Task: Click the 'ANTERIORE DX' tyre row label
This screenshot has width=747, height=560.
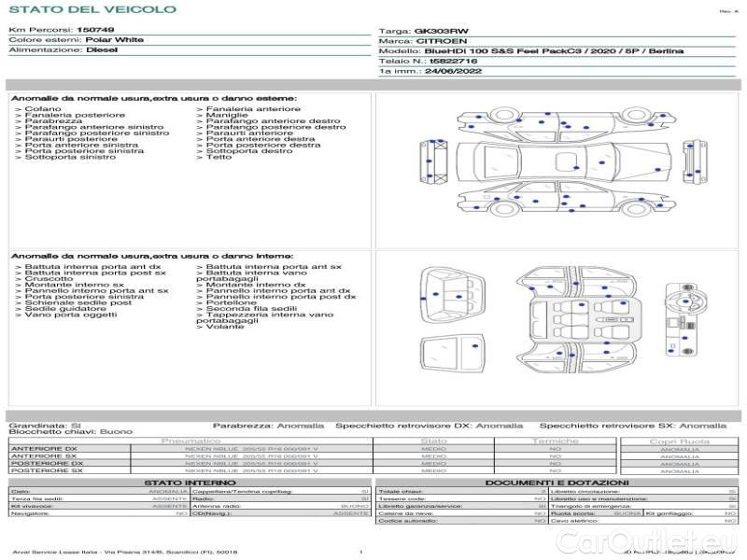Action: click(x=44, y=449)
